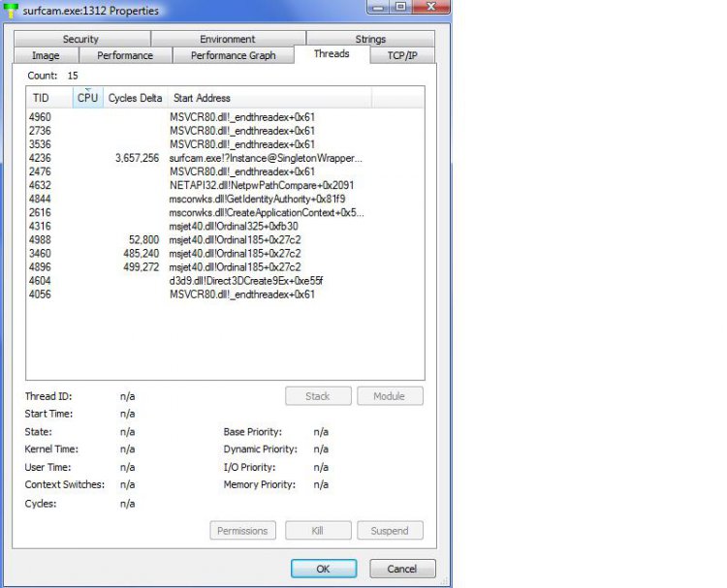Maximize the Properties window
The height and width of the screenshot is (588, 727).
click(x=401, y=7)
